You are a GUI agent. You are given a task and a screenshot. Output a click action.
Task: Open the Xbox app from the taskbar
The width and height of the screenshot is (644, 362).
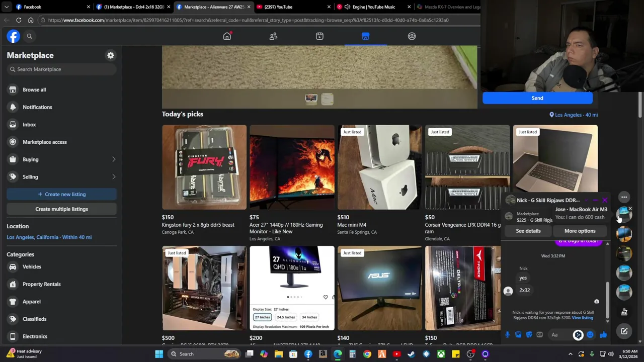pyautogui.click(x=441, y=354)
